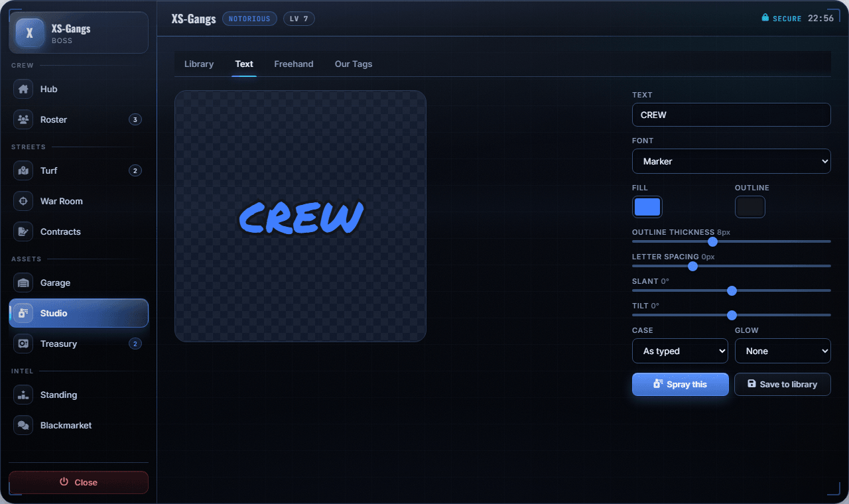Screen dimensions: 849x504
Task: Expand the Glow dropdown
Action: 783,351
